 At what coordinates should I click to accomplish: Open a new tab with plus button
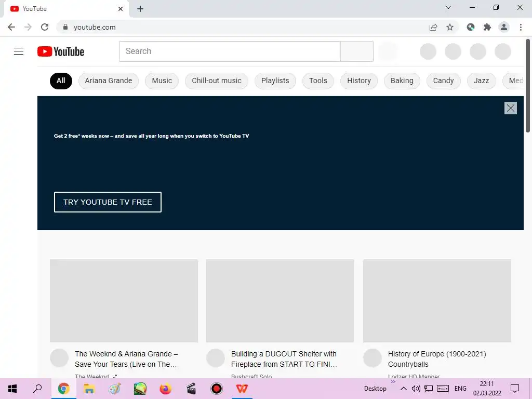[140, 9]
